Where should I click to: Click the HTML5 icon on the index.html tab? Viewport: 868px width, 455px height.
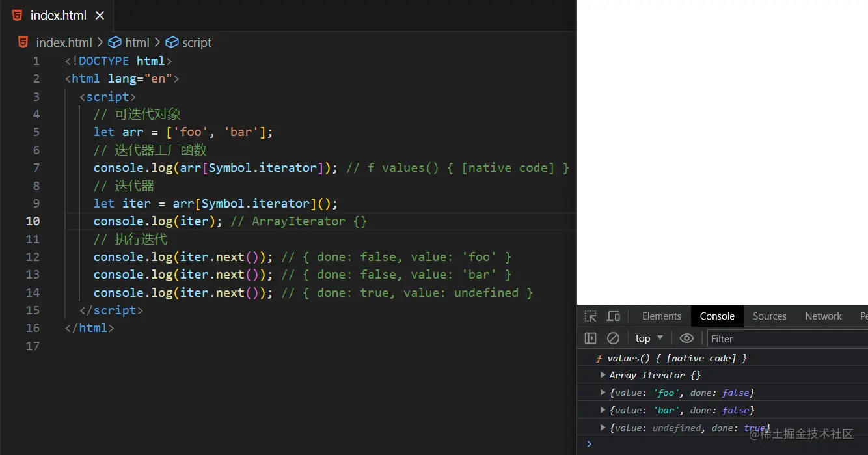click(17, 15)
